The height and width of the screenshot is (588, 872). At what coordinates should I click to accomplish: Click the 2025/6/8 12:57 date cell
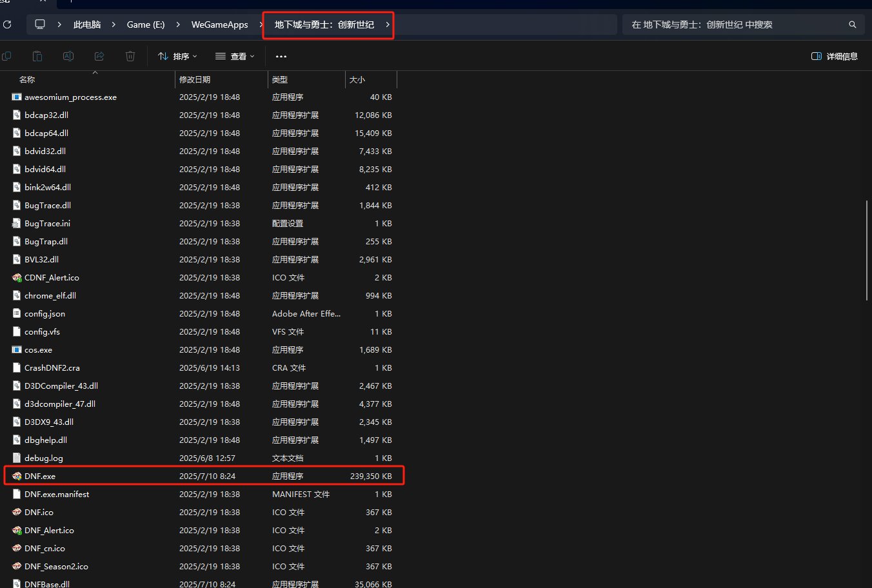click(x=207, y=458)
